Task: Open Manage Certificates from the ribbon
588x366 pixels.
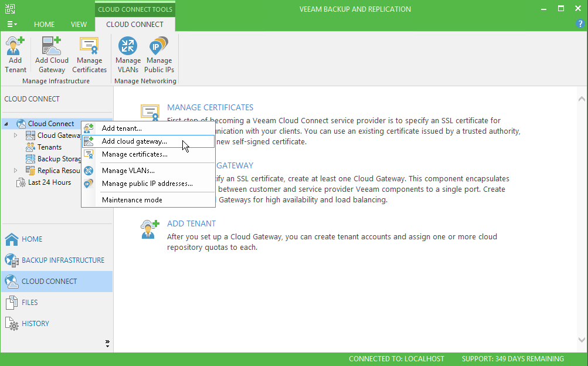Action: pyautogui.click(x=89, y=46)
